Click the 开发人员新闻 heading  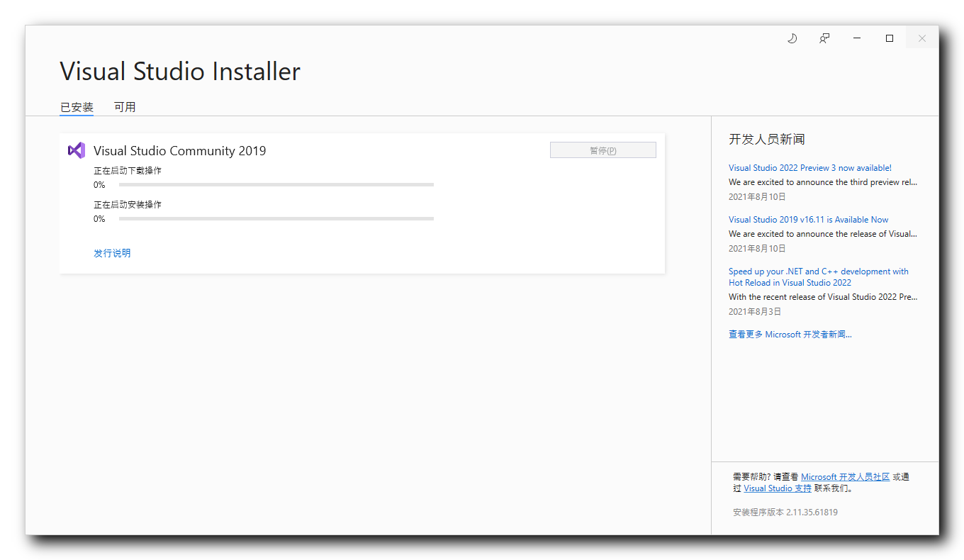point(767,139)
